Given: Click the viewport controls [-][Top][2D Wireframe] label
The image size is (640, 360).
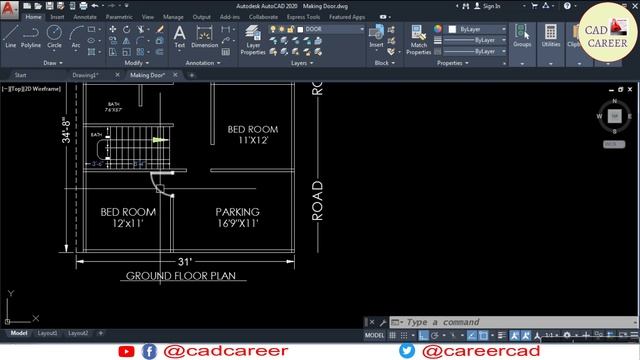Looking at the screenshot, I should (31, 89).
